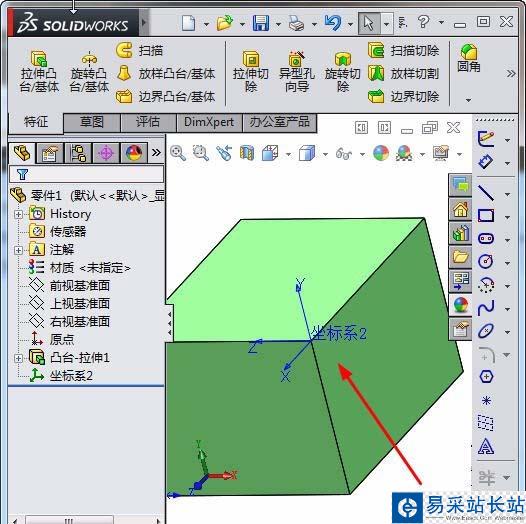Open the PropertyManager tab
The image size is (526, 524).
(50, 153)
